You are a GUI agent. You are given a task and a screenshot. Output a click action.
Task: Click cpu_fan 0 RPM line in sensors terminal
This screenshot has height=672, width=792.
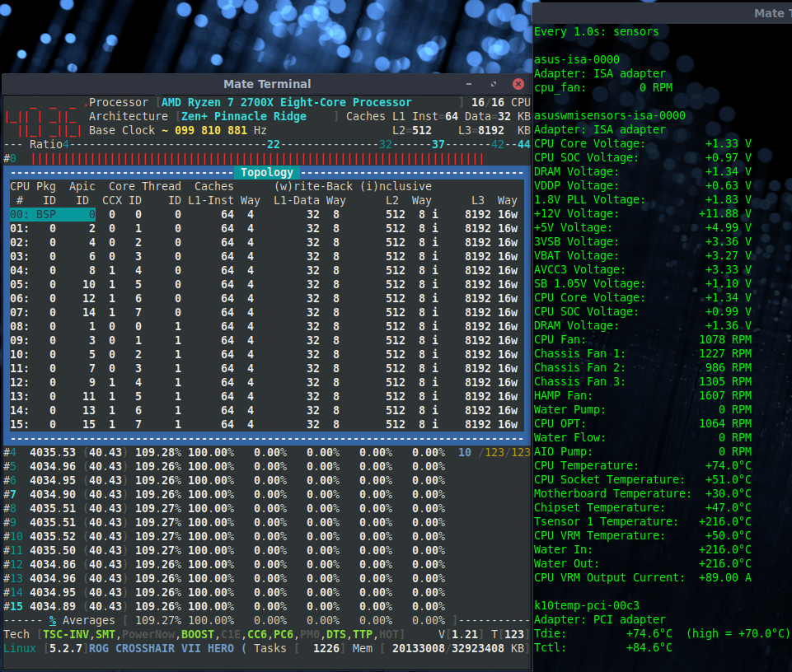point(603,88)
